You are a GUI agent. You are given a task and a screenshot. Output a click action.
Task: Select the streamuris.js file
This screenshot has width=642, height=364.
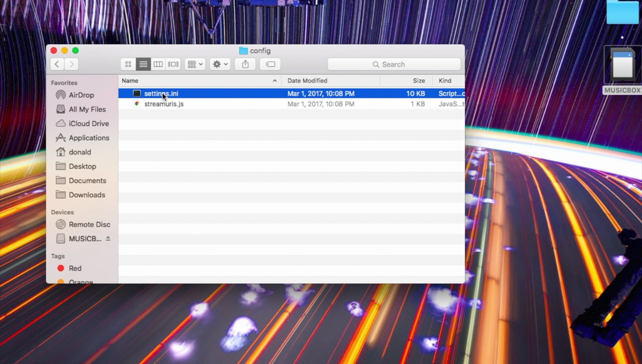point(164,104)
